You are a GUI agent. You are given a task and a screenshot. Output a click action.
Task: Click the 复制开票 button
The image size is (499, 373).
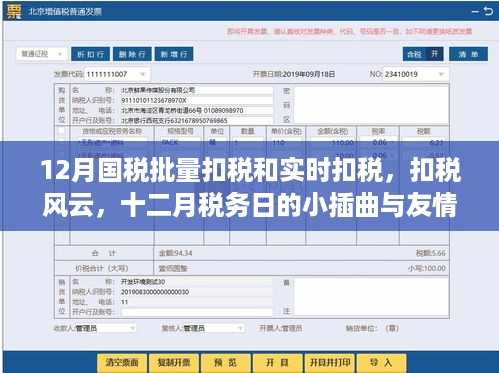point(174,363)
